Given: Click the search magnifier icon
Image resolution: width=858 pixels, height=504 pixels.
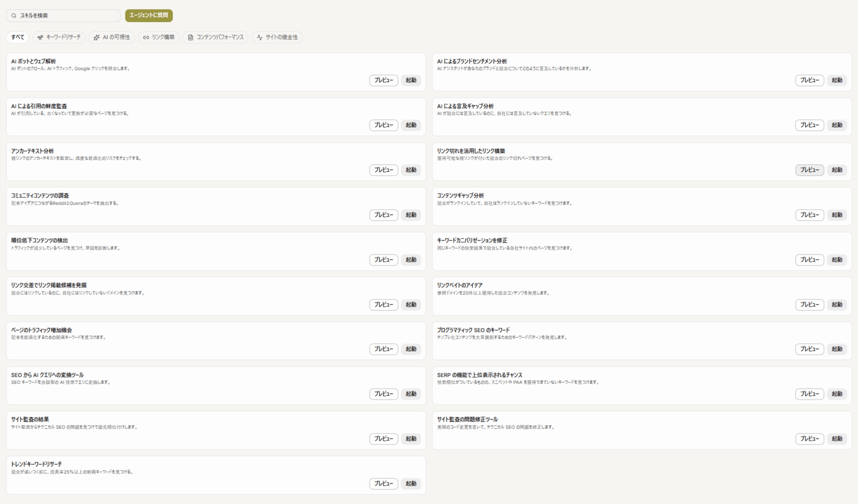Looking at the screenshot, I should tap(14, 16).
